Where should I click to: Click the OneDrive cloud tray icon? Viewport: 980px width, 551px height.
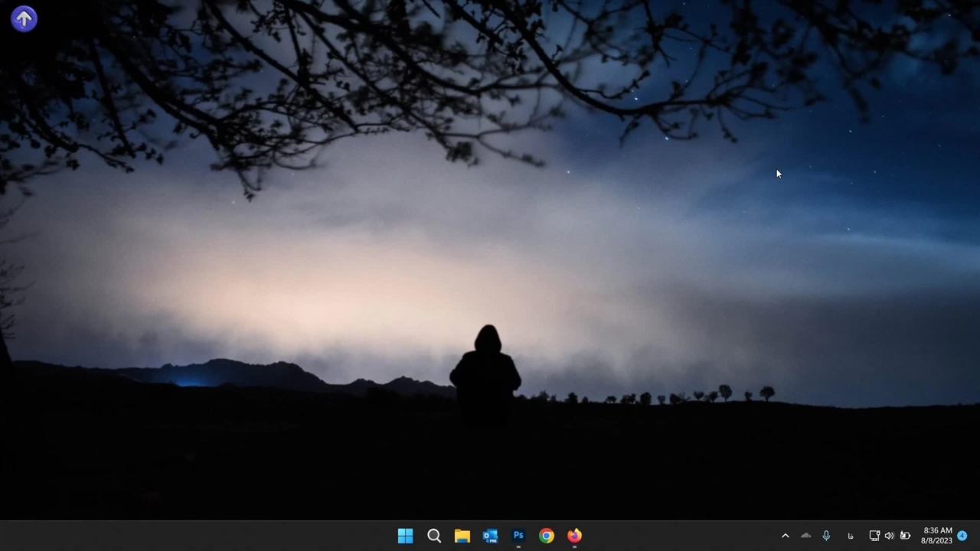[x=805, y=536]
